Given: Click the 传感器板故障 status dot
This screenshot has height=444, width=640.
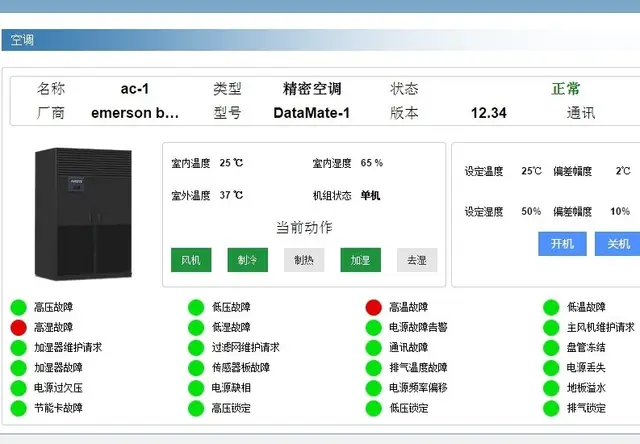Looking at the screenshot, I should (x=196, y=368).
